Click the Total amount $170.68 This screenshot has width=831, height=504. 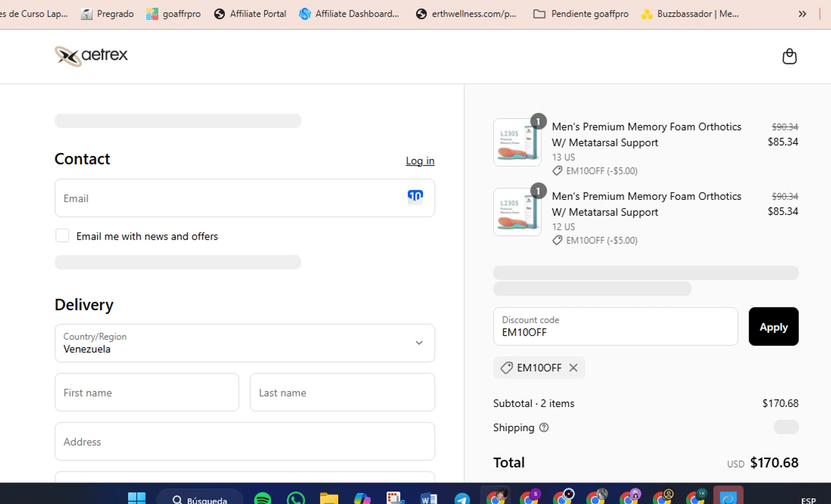click(774, 462)
